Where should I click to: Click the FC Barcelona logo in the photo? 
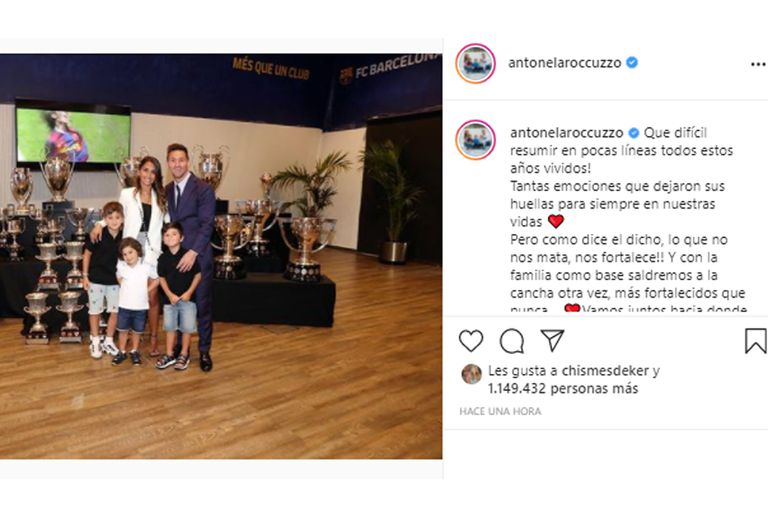(x=346, y=75)
